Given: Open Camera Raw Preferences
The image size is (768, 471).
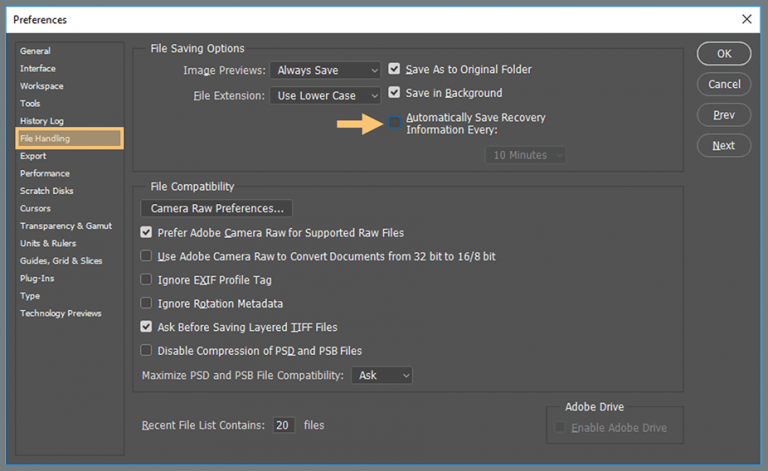Looking at the screenshot, I should click(217, 209).
